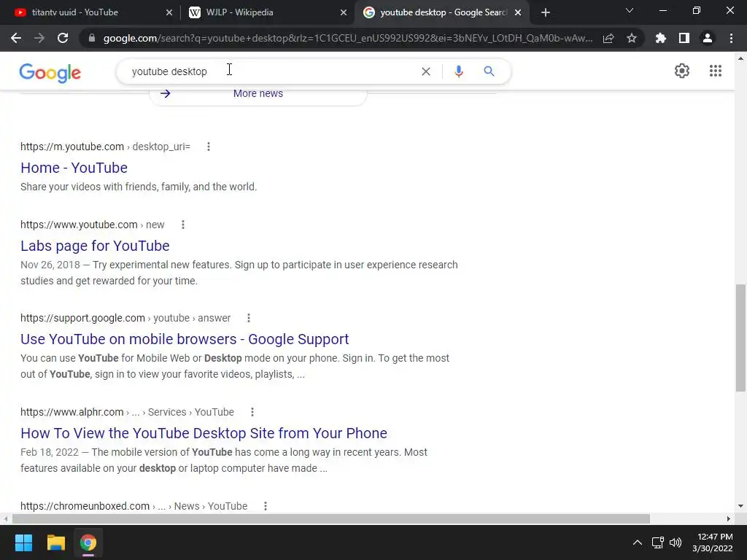The width and height of the screenshot is (747, 560).
Task: Click scroll-up arrow of vertical scrollbar
Action: [740, 58]
